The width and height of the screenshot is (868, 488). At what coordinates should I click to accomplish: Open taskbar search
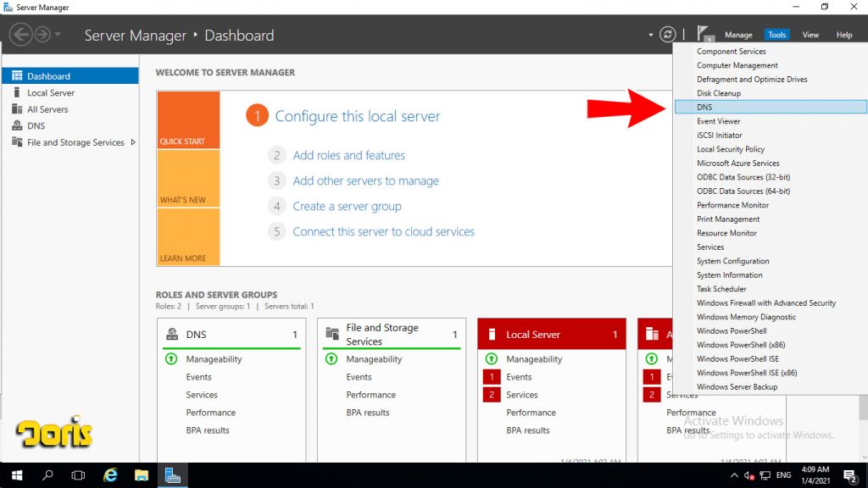click(x=47, y=475)
